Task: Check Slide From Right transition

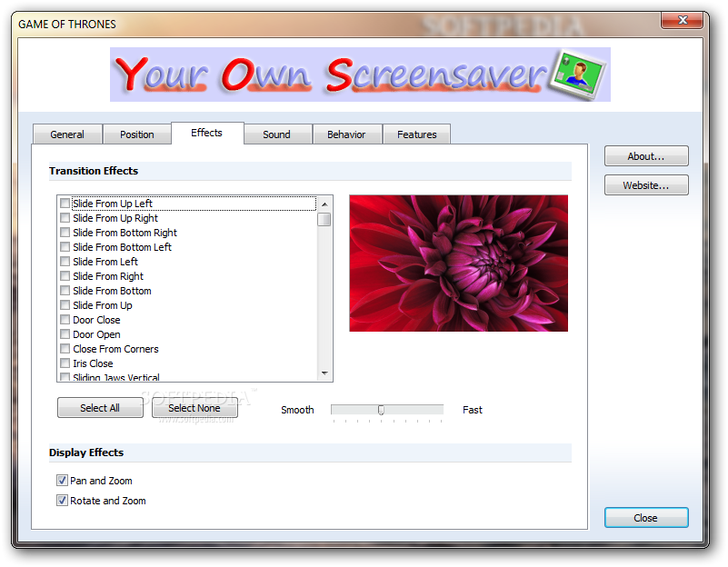Action: 65,276
